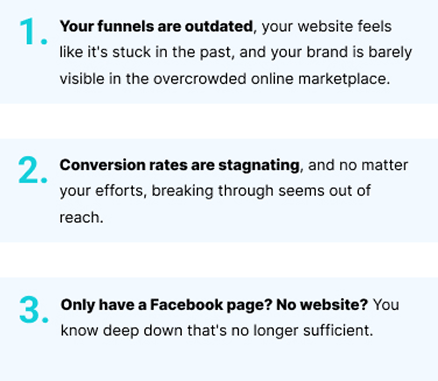The height and width of the screenshot is (381, 438).
Task: Click 'your efforts,' text in item two
Action: click(x=103, y=191)
